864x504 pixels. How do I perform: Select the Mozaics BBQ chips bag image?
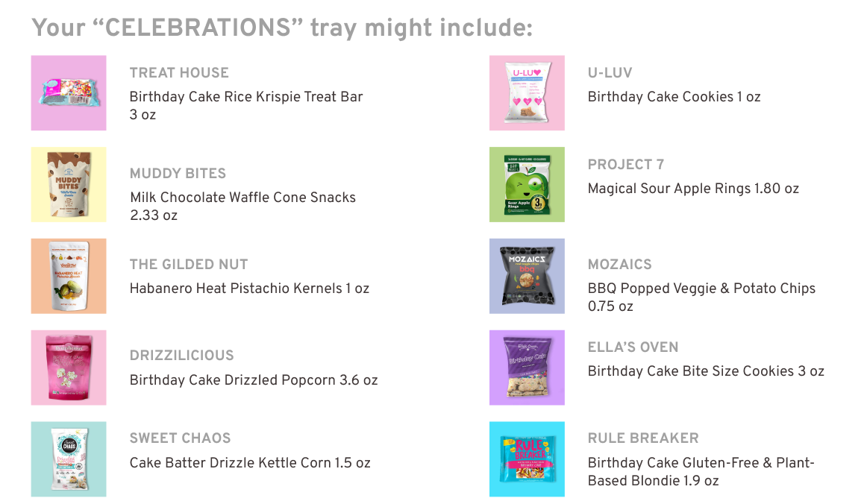click(527, 276)
